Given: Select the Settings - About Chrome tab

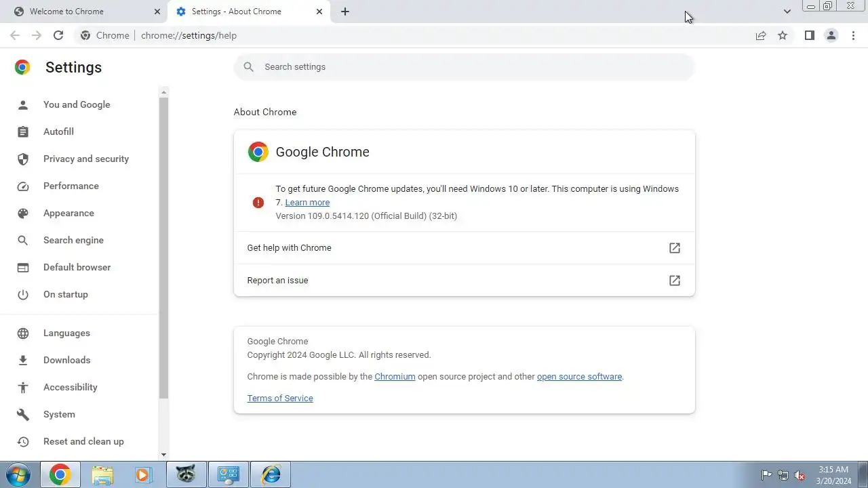Looking at the screenshot, I should (x=249, y=12).
